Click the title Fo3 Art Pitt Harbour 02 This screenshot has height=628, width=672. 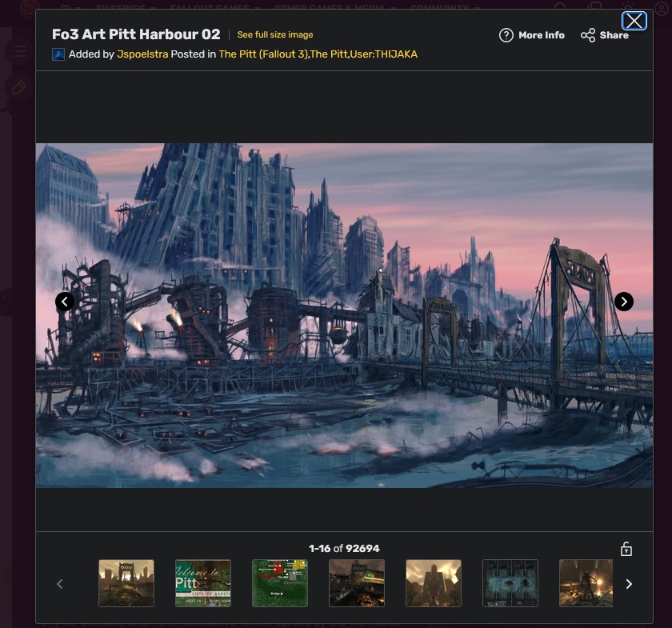136,34
